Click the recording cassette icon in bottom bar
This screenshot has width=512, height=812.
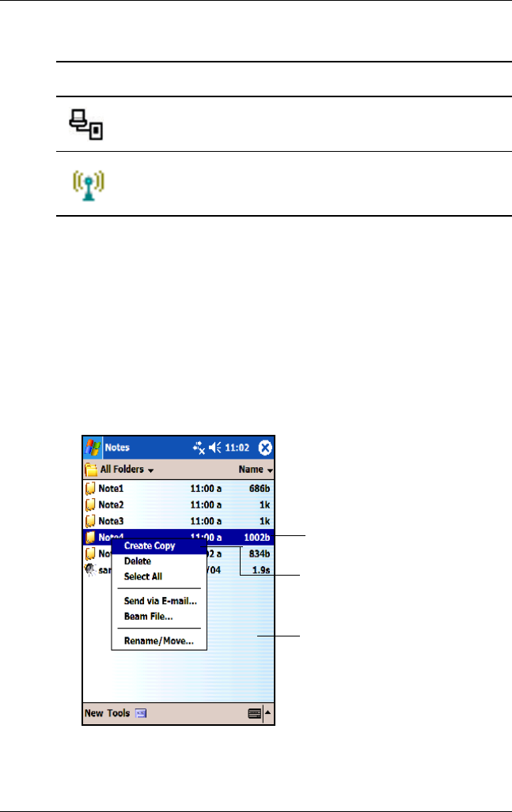pos(141,714)
